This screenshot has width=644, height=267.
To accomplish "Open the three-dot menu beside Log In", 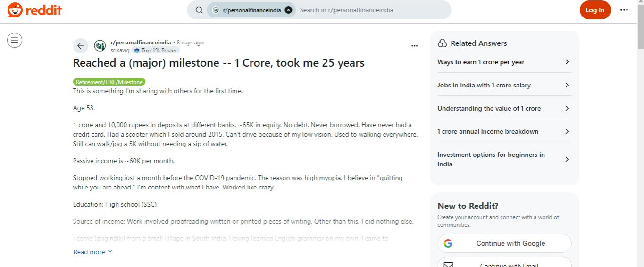I will click(624, 10).
